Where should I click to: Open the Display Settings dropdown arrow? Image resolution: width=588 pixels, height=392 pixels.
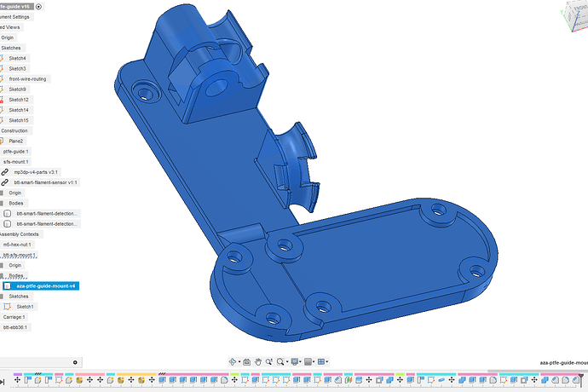point(300,361)
